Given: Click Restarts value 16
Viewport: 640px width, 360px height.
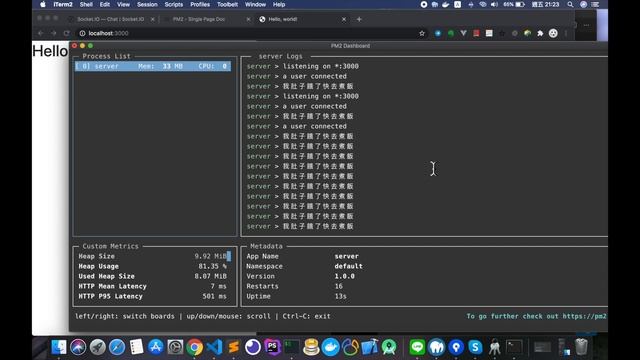Looking at the screenshot, I should tap(338, 286).
